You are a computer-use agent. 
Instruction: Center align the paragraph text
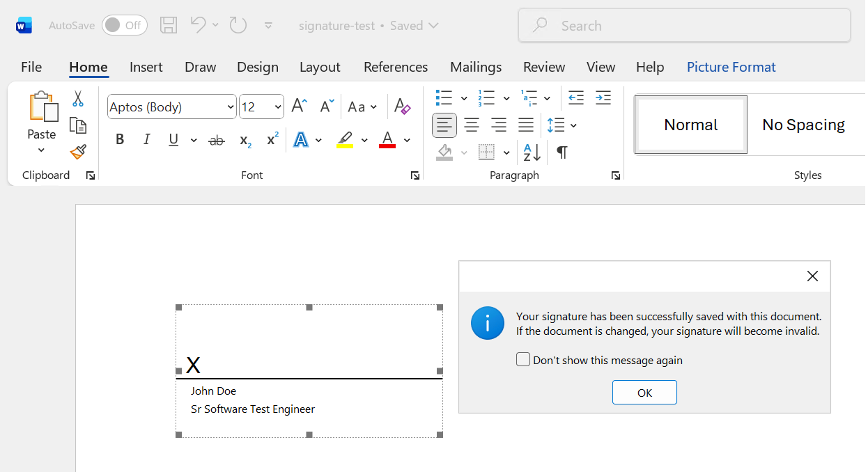(472, 125)
